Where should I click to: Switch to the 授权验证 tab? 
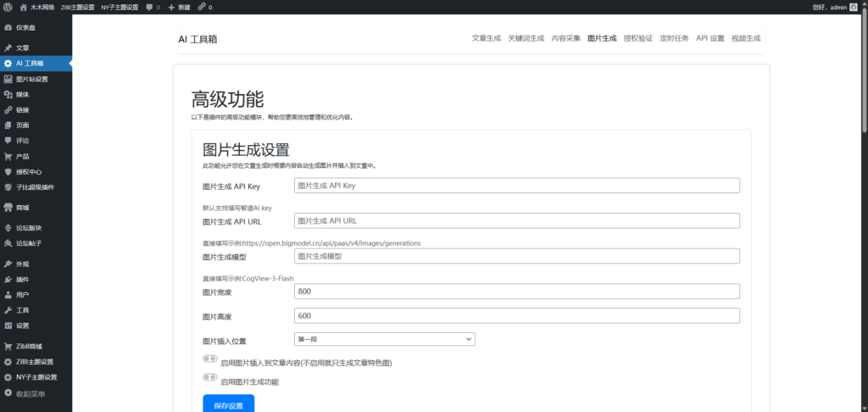[x=638, y=38]
